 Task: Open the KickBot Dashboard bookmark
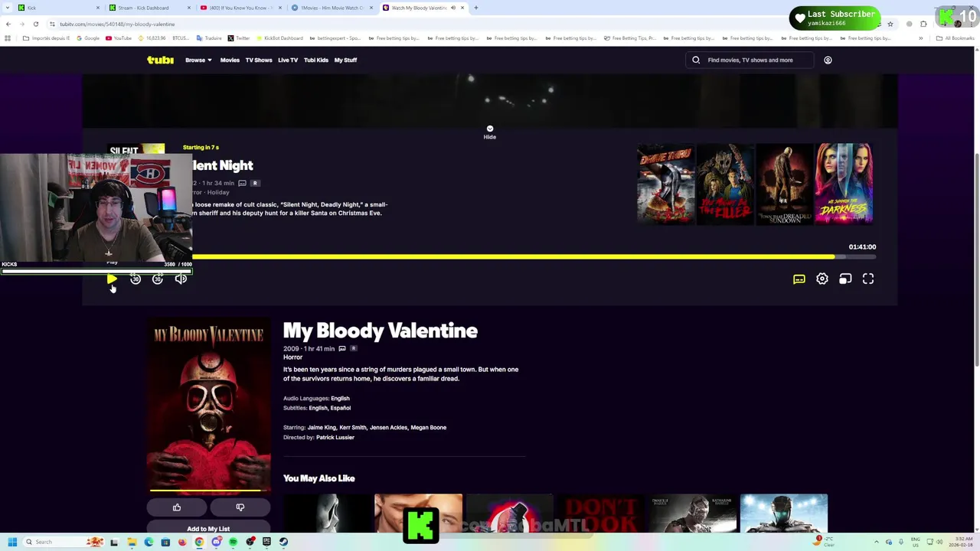(279, 38)
